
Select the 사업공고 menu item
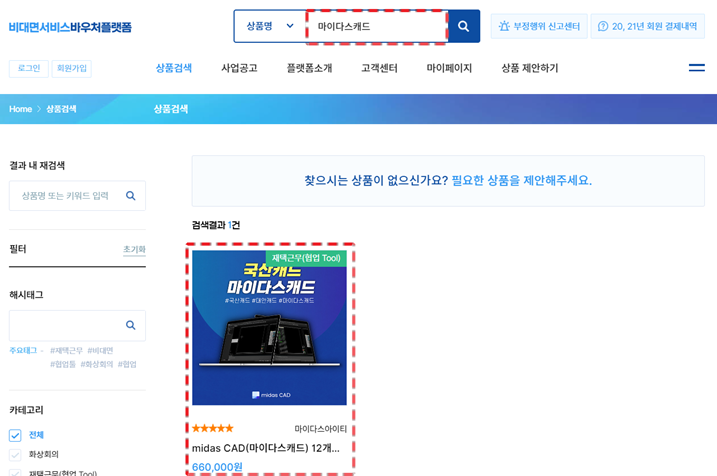click(239, 68)
